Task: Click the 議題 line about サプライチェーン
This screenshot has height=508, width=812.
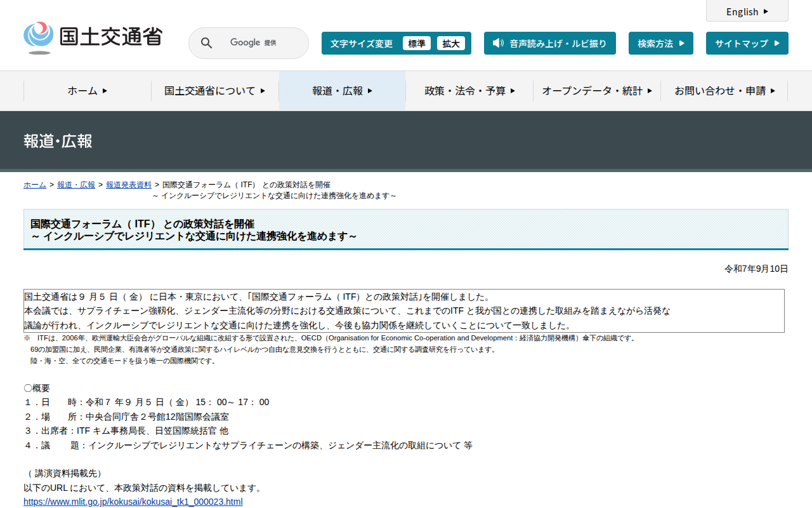Action: point(248,445)
